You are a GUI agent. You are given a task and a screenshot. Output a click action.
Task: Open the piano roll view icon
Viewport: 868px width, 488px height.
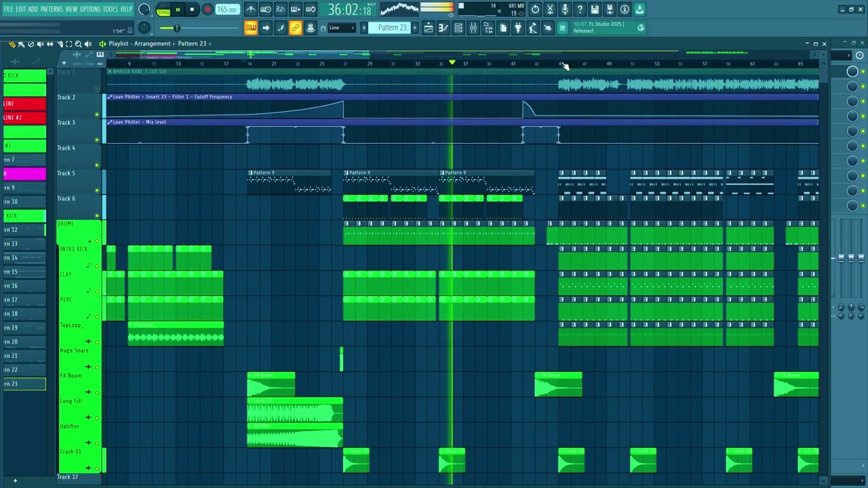443,28
